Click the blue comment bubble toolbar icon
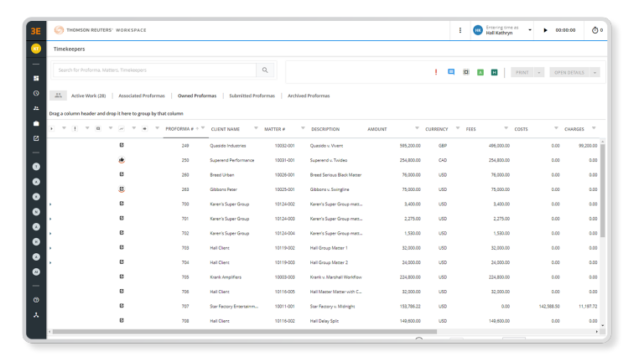This screenshot has height=362, width=644. pos(451,72)
